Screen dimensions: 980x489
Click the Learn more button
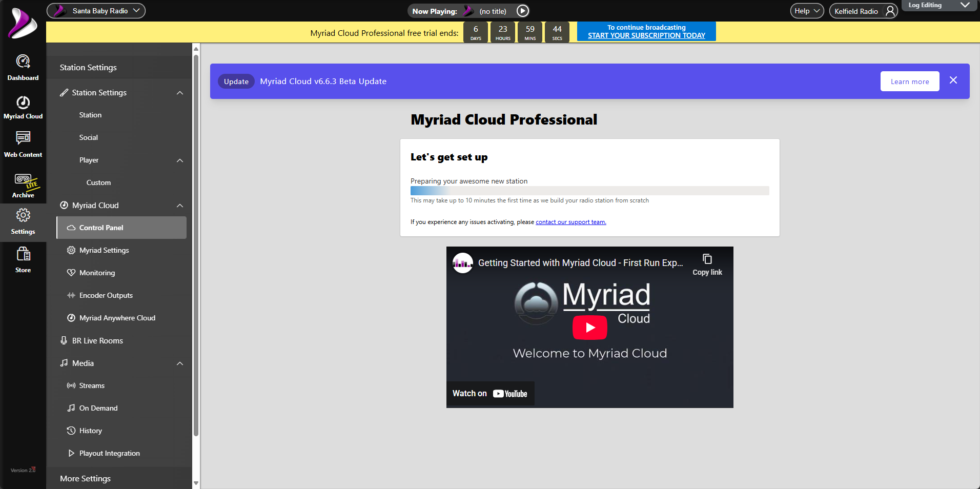(x=909, y=81)
